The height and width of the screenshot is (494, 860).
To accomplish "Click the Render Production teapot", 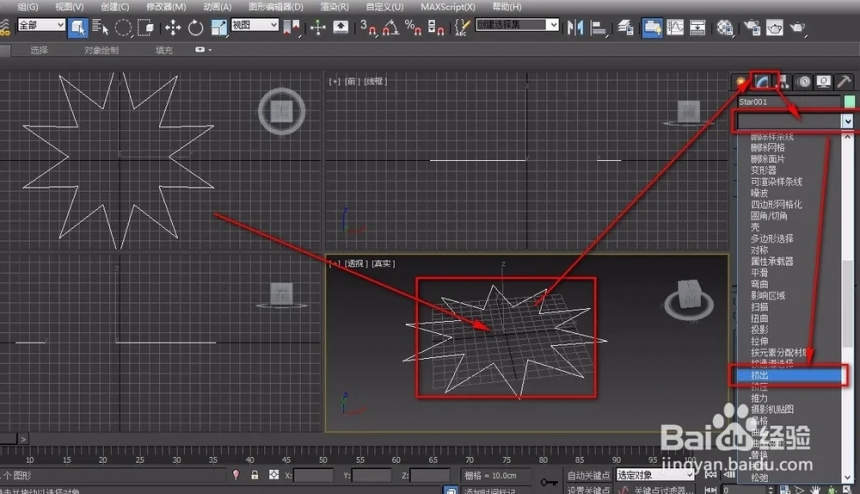I will point(798,27).
